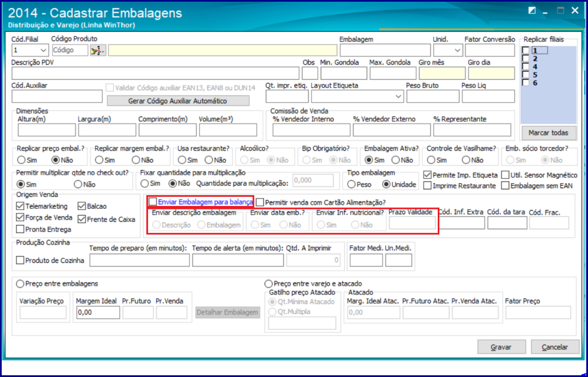Click the Altura(m) field
The width and height of the screenshot is (588, 377).
pos(46,130)
